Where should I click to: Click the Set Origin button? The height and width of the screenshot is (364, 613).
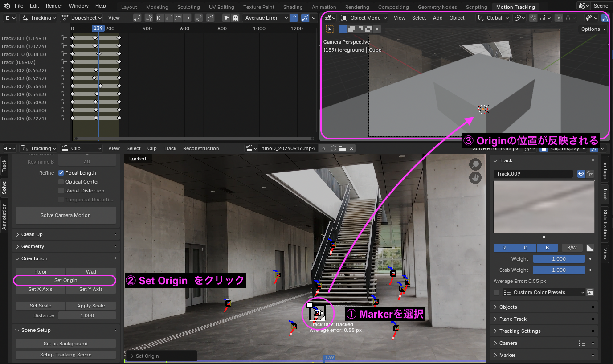pos(65,280)
